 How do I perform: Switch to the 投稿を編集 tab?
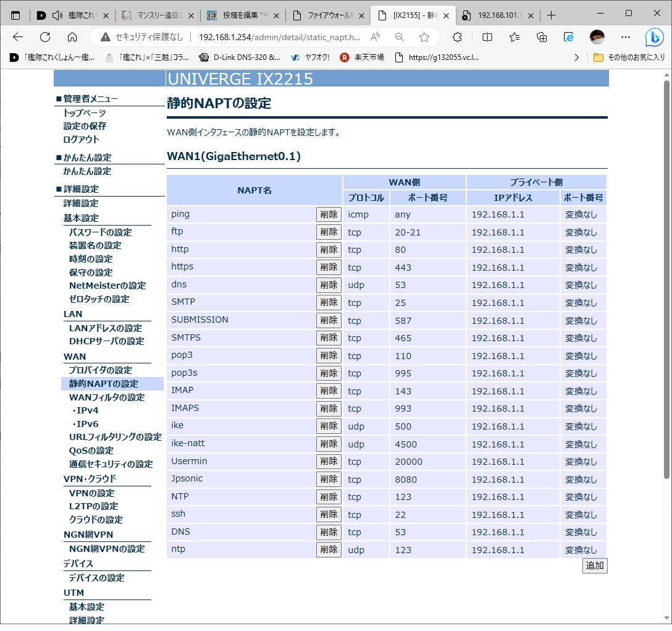[x=243, y=16]
